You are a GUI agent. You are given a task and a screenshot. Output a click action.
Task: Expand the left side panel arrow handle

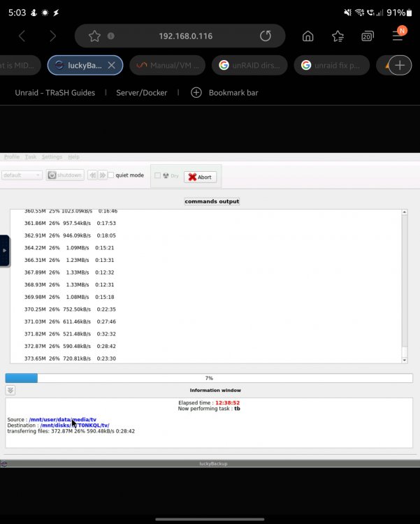pyautogui.click(x=5, y=250)
